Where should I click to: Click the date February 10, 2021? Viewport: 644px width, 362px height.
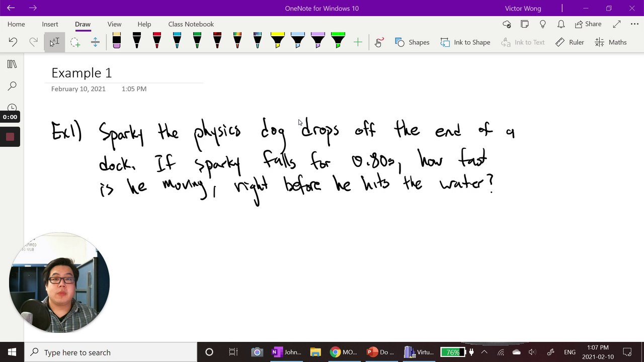78,88
